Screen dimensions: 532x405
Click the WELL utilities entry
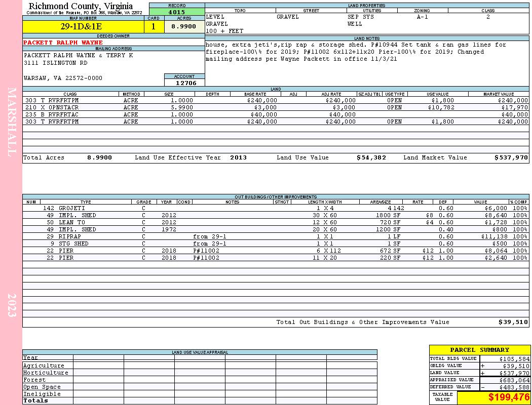355,24
